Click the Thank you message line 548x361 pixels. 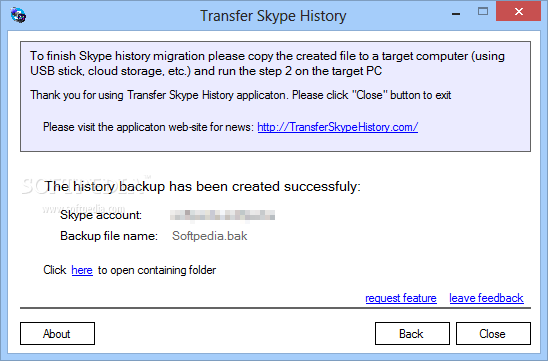(x=240, y=95)
